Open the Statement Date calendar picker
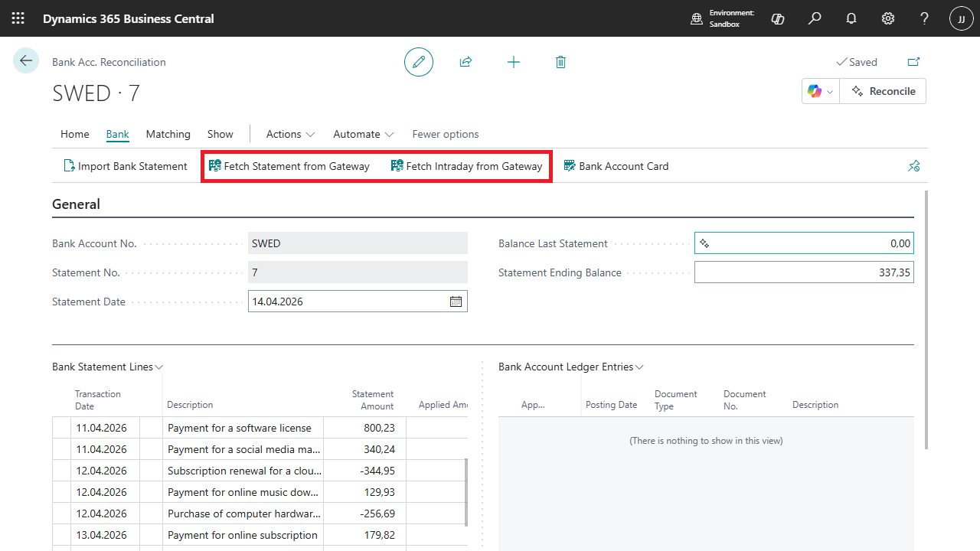 pyautogui.click(x=456, y=301)
